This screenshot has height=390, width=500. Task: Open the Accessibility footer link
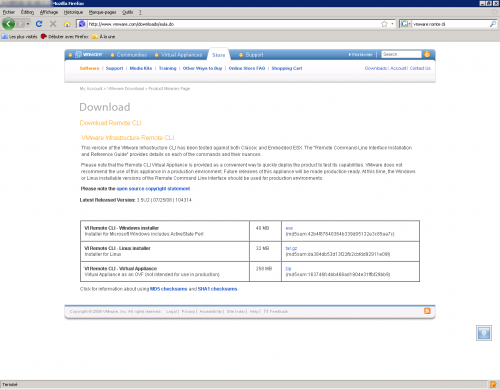pyautogui.click(x=211, y=311)
